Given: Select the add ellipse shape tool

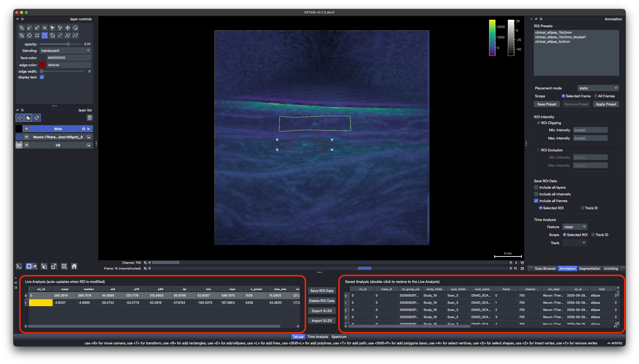Looking at the screenshot, I should (x=29, y=35).
